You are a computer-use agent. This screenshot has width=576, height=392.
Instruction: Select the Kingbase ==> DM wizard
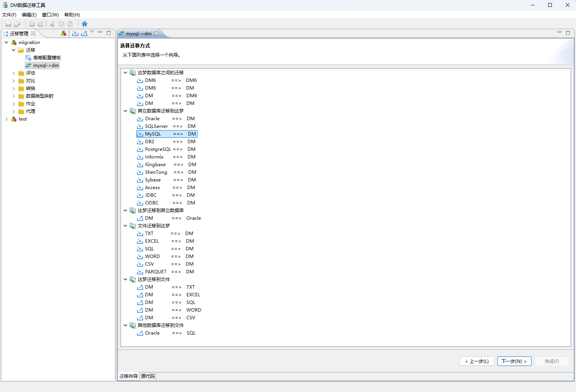[167, 165]
